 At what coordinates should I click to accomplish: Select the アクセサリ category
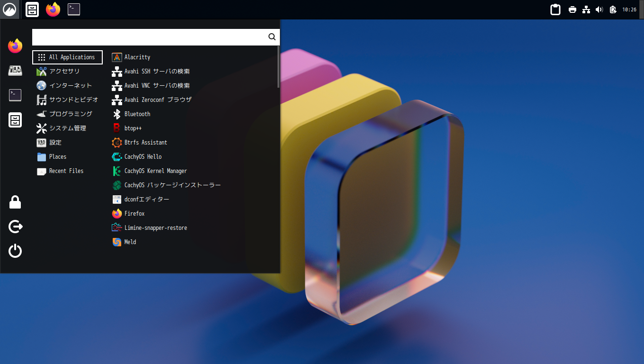pos(67,72)
